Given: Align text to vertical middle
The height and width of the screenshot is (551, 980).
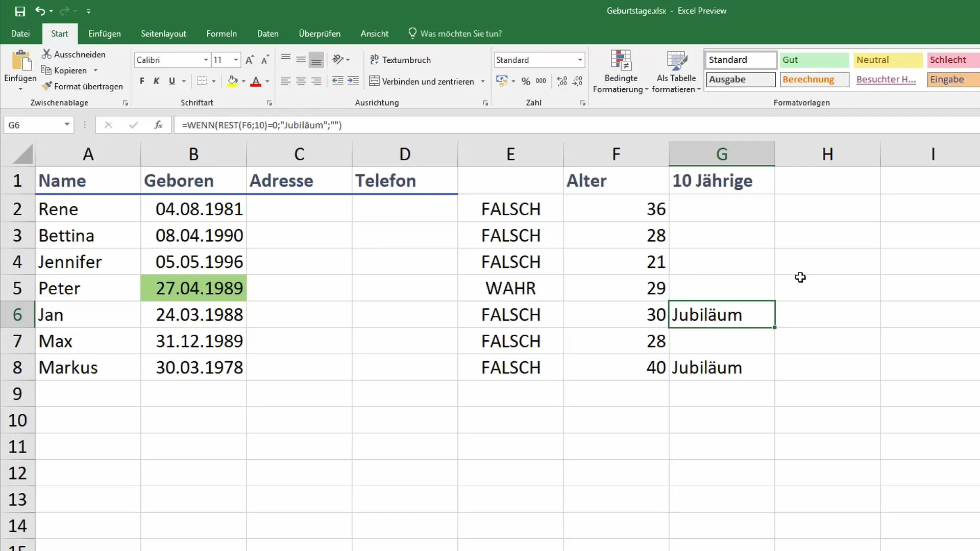Looking at the screenshot, I should click(301, 60).
